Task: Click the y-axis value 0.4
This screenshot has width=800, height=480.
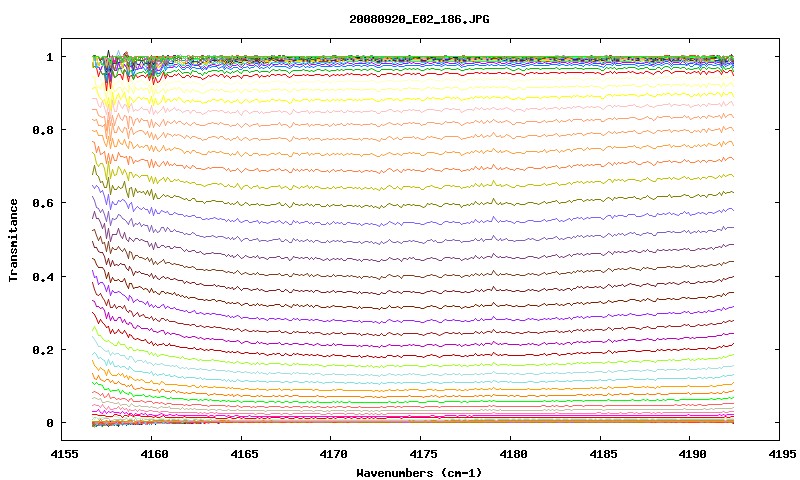Action: pos(43,276)
